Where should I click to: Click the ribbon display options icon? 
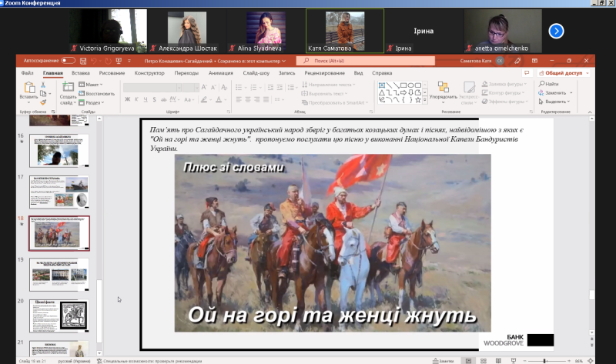coord(534,61)
